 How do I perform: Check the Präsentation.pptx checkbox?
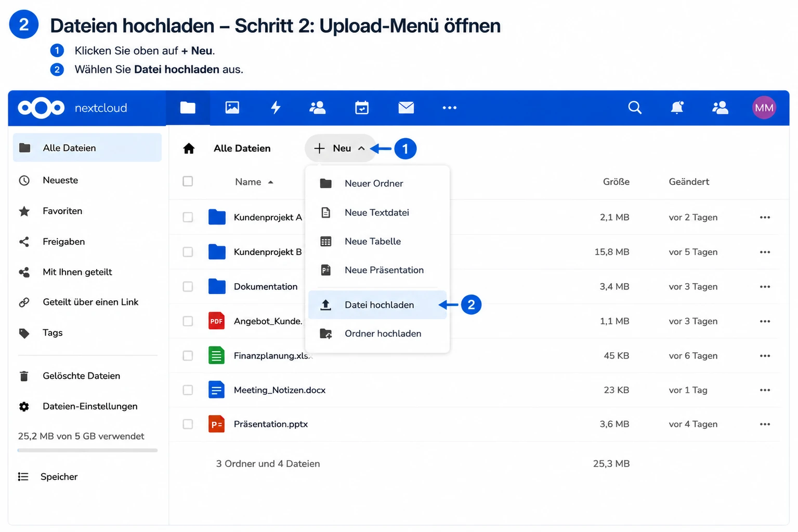pos(188,424)
